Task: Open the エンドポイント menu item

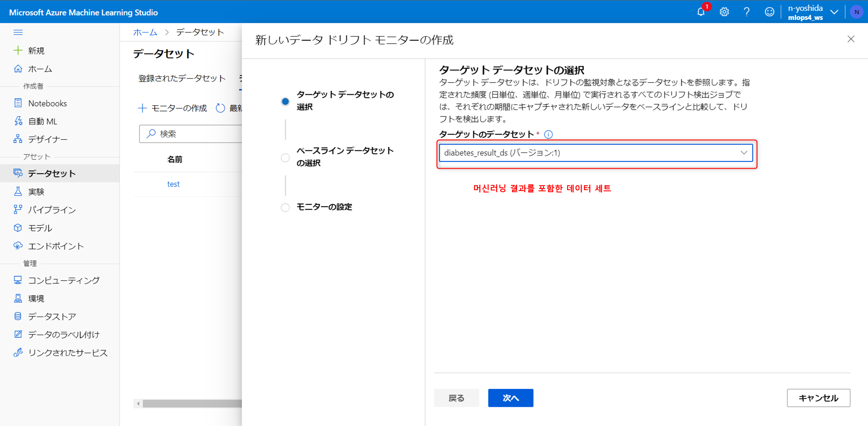Action: pos(56,246)
